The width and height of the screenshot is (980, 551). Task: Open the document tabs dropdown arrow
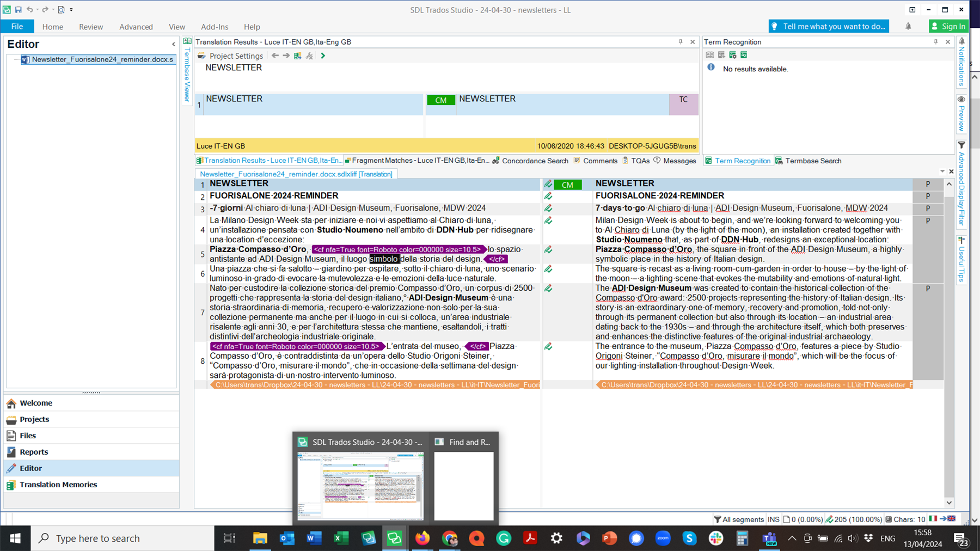click(942, 172)
